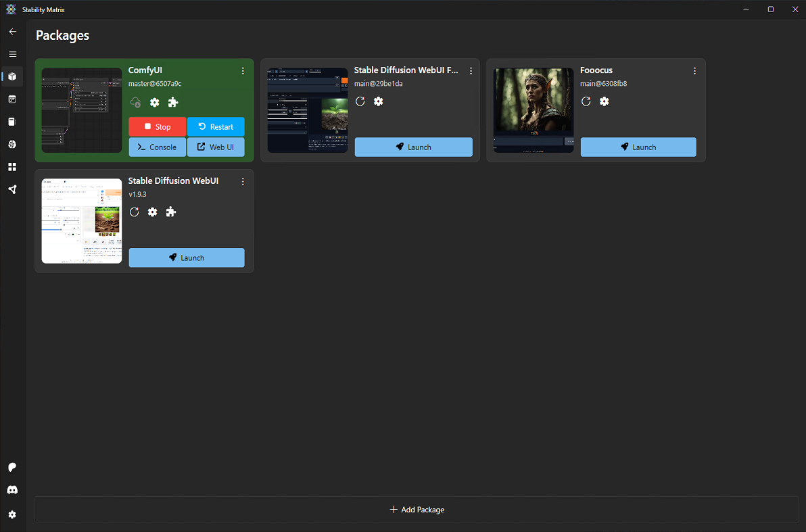Click the Fooocus package title

pos(596,70)
